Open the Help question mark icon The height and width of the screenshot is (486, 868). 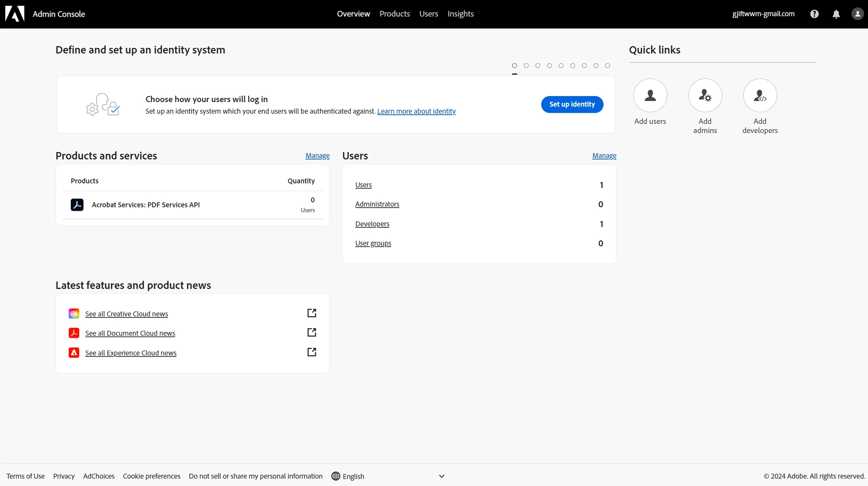tap(814, 14)
